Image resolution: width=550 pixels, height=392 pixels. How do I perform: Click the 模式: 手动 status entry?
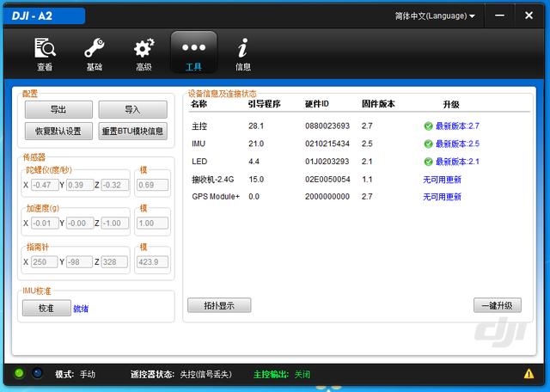pyautogui.click(x=75, y=375)
